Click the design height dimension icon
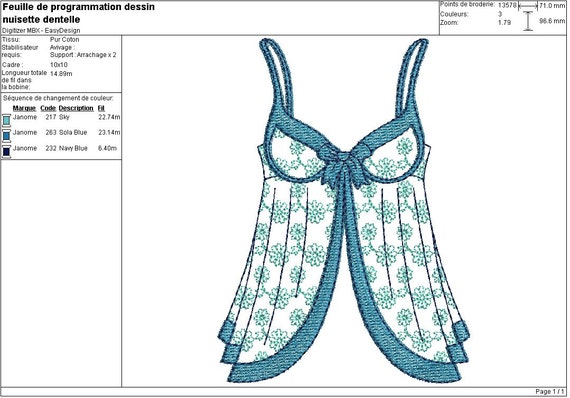Image resolution: width=570 pixels, height=398 pixels. [x=528, y=21]
